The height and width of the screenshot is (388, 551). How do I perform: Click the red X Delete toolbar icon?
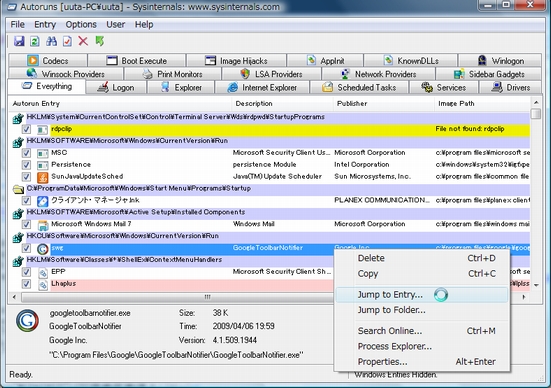click(83, 41)
